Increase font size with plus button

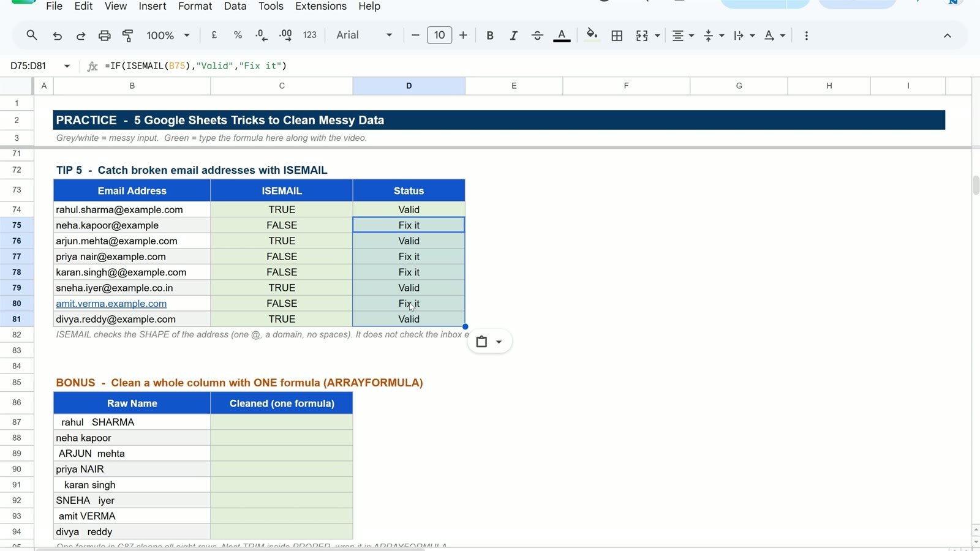[463, 36]
